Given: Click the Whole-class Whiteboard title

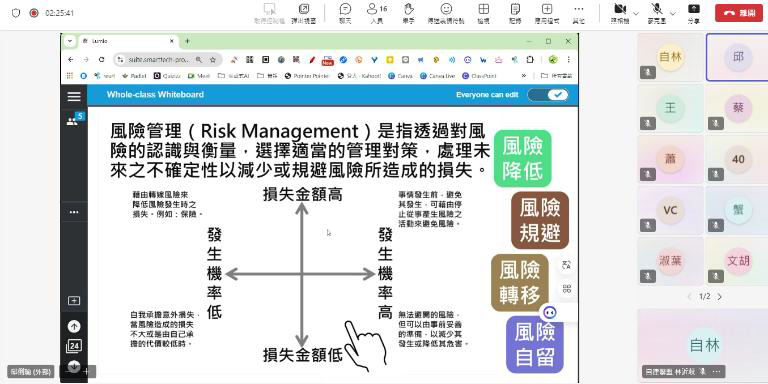Looking at the screenshot, I should coord(155,95).
